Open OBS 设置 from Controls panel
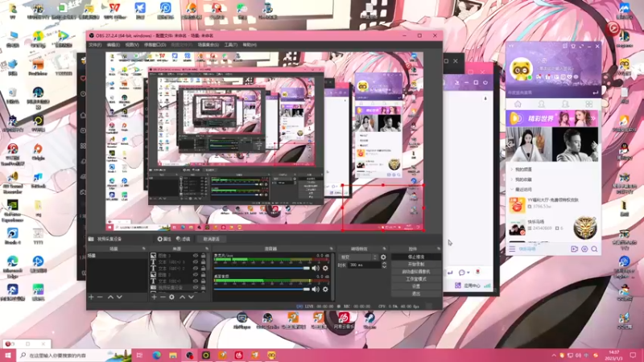 point(416,286)
